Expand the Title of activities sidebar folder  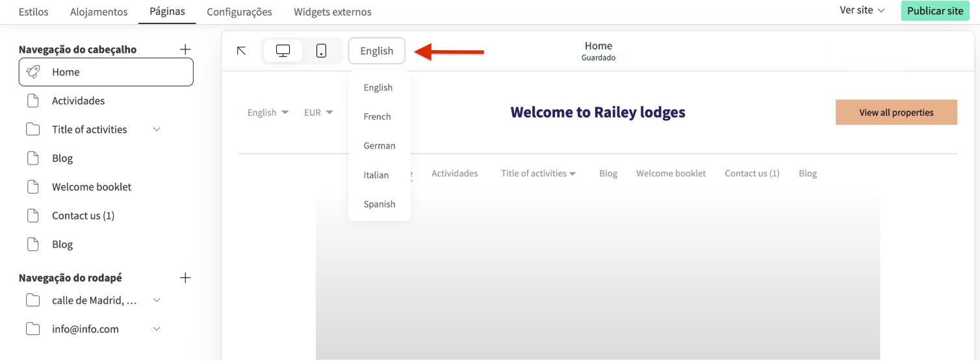coord(157,129)
